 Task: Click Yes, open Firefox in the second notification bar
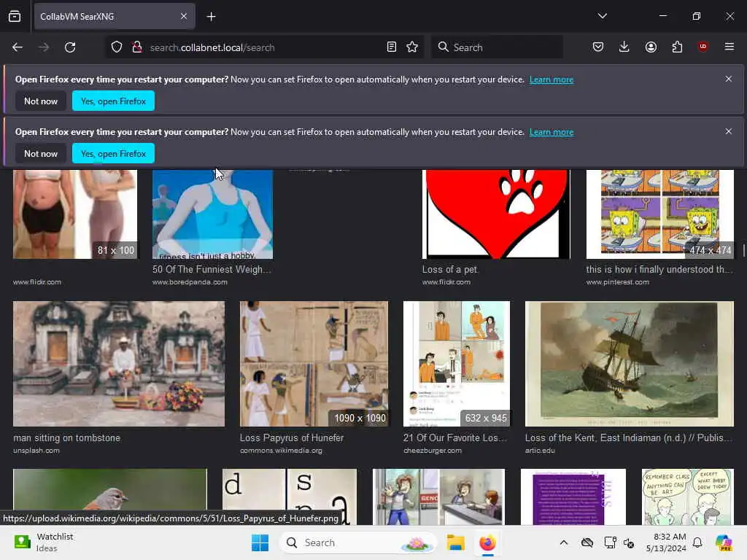tap(113, 153)
